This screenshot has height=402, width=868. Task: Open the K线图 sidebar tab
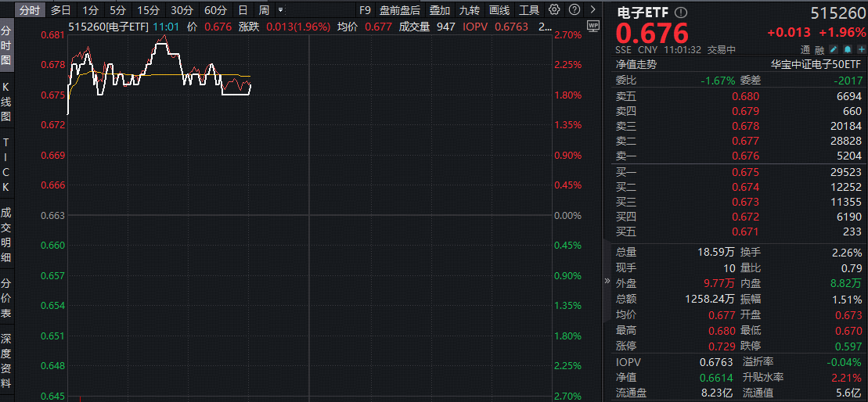6,101
